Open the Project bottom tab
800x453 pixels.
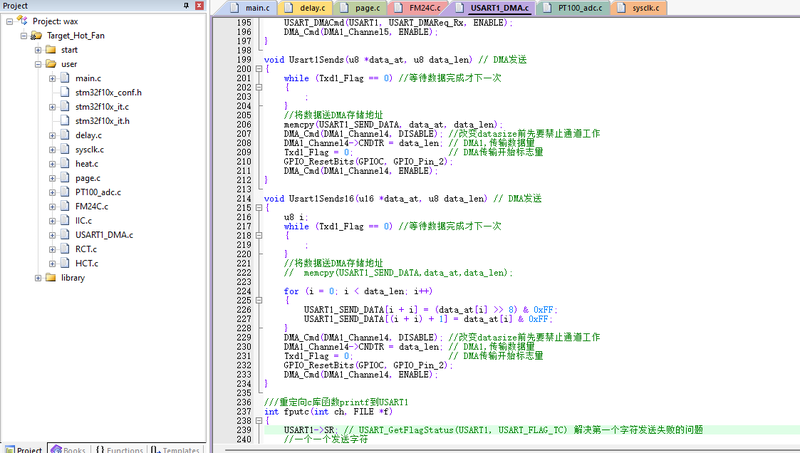(x=23, y=449)
